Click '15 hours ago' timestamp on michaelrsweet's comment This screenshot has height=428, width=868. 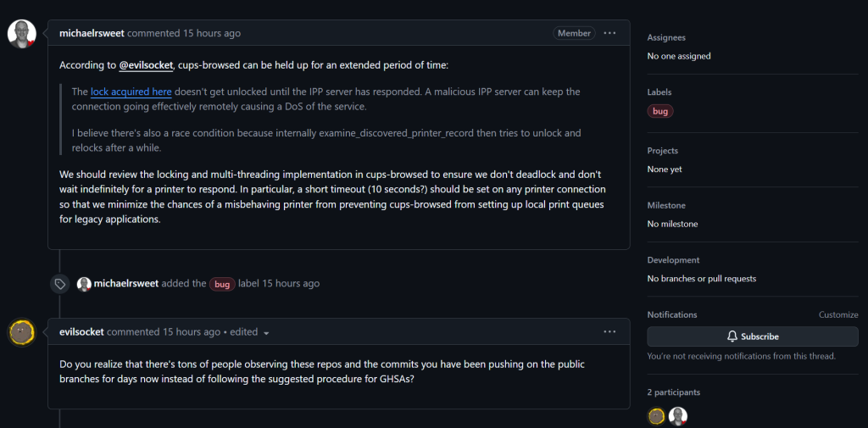pos(212,33)
